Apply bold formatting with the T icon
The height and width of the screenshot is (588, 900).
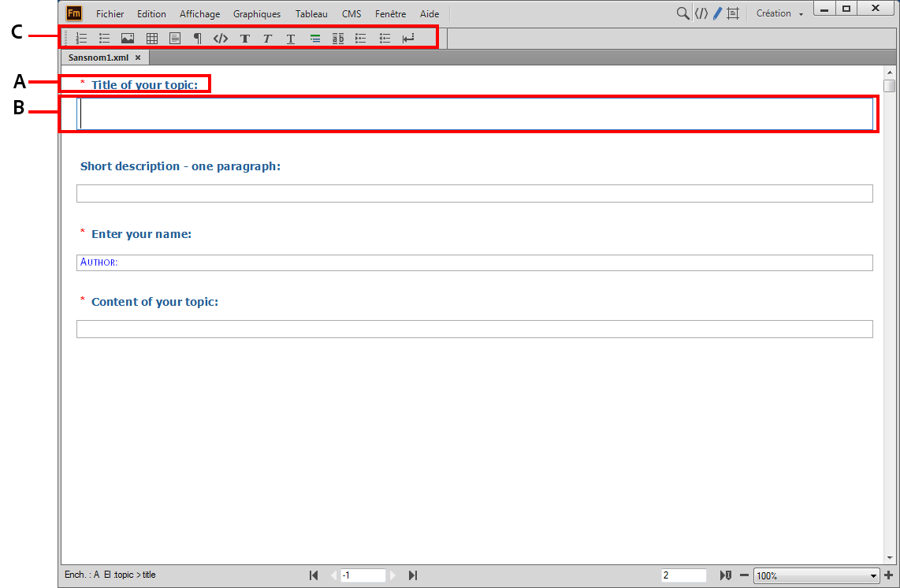coord(244,38)
